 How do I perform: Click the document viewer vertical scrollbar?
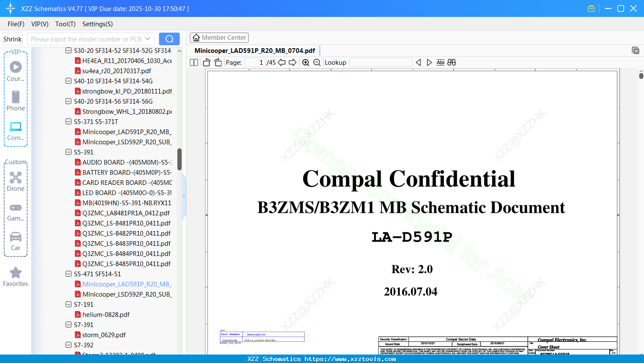click(641, 75)
